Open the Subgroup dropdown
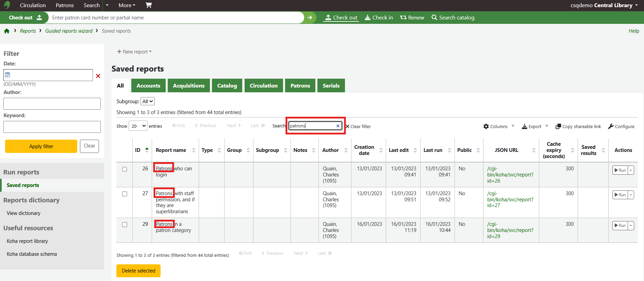Viewport: 644px width, 281px height. tap(148, 101)
